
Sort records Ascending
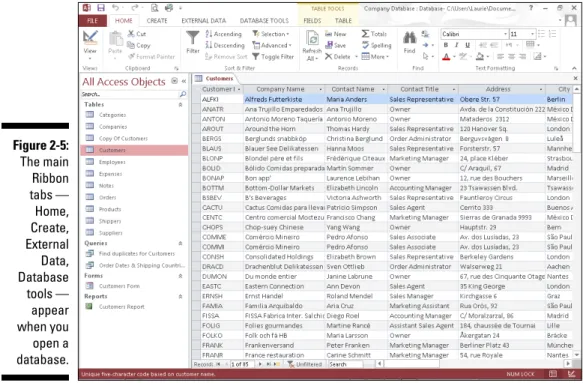tap(223, 34)
